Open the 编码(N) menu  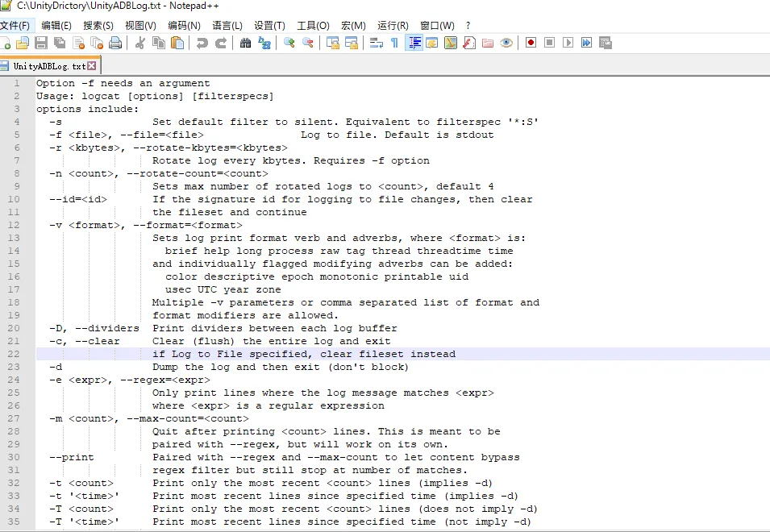pos(184,26)
